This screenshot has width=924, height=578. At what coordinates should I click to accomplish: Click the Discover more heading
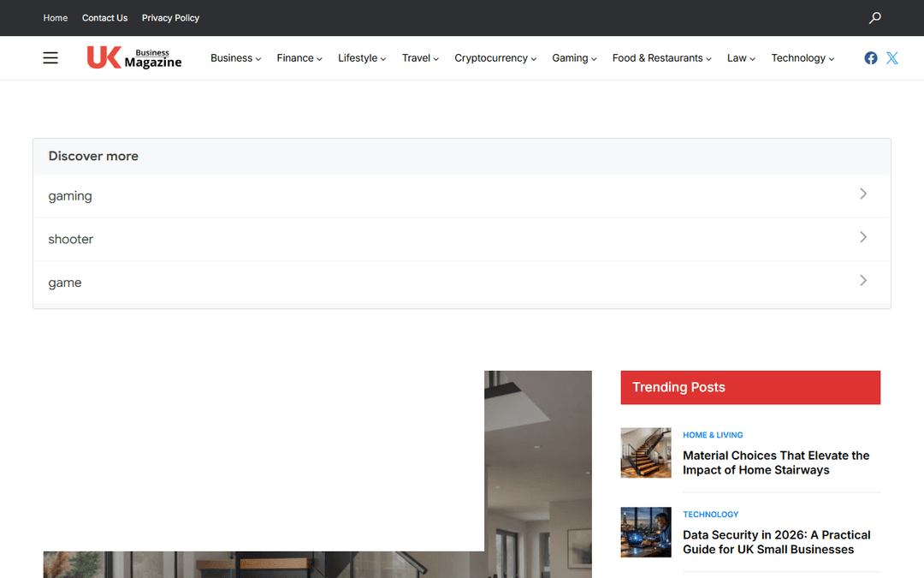click(x=93, y=157)
